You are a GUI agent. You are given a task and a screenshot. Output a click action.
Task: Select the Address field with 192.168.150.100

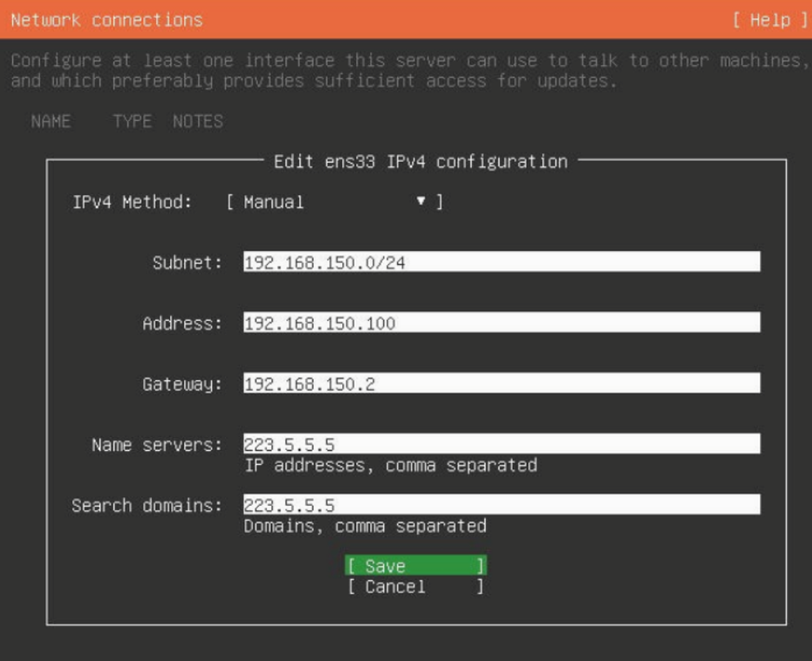502,323
